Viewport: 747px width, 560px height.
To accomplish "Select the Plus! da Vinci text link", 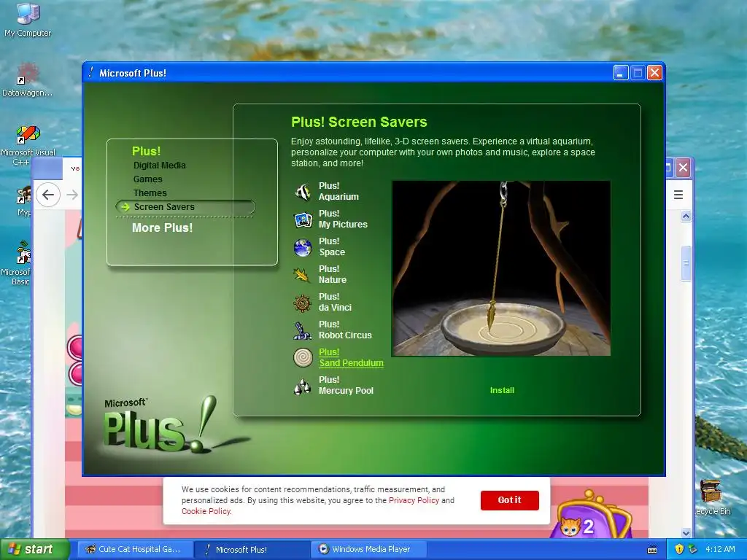I will 335,302.
